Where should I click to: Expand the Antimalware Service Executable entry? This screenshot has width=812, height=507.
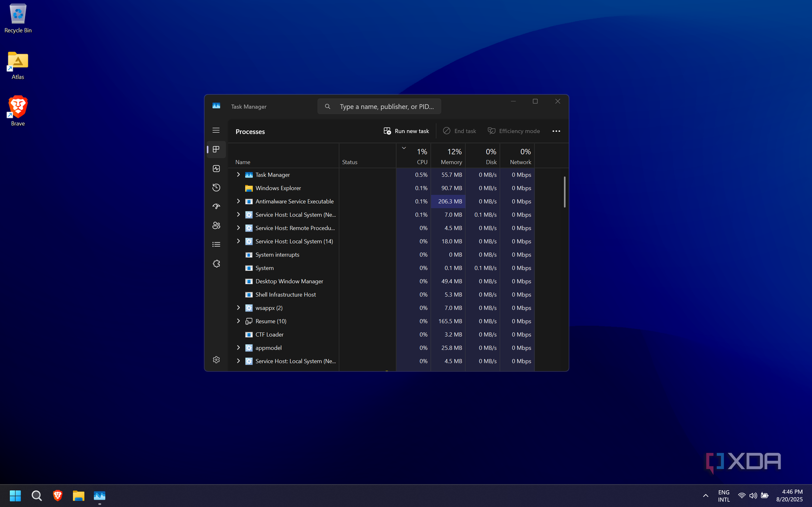238,201
